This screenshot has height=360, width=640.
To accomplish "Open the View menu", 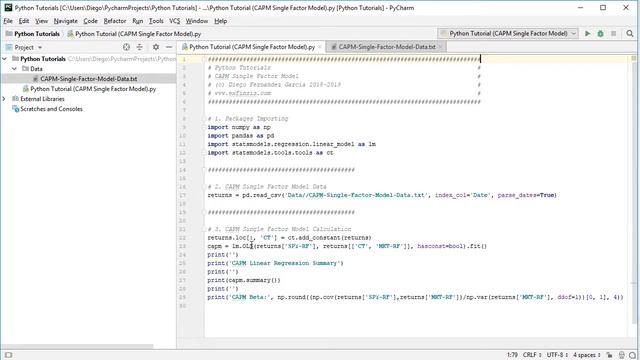I will tap(41, 21).
